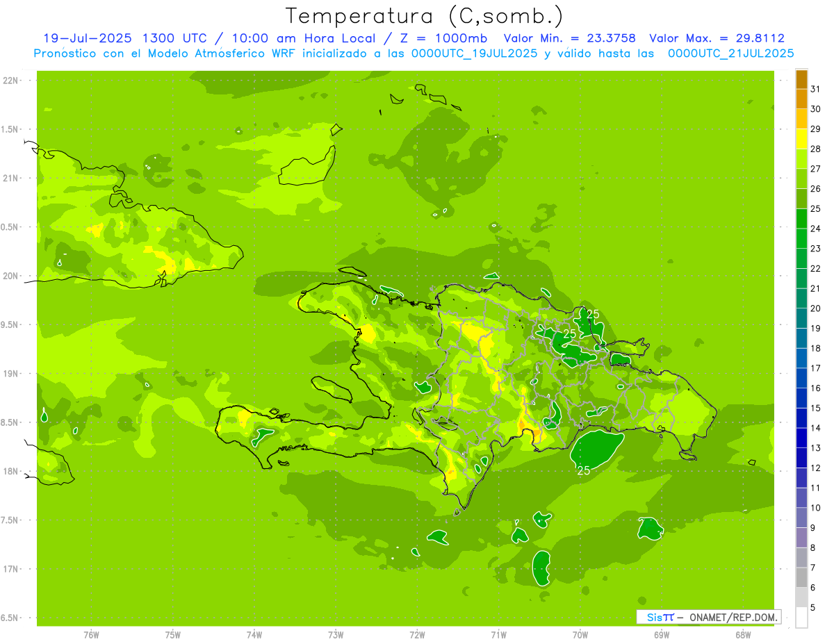Viewport: 834px width, 644px height.
Task: Click the 72W longitude axis label
Action: pos(417,635)
